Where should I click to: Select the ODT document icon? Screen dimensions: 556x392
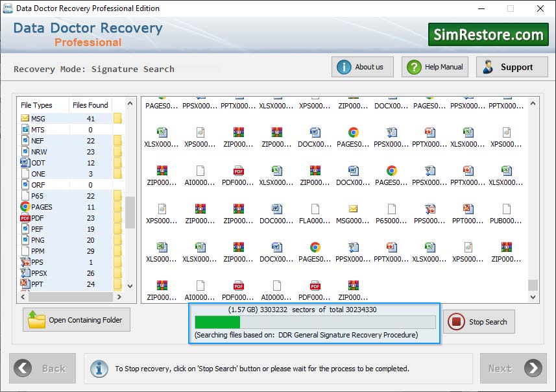point(25,162)
